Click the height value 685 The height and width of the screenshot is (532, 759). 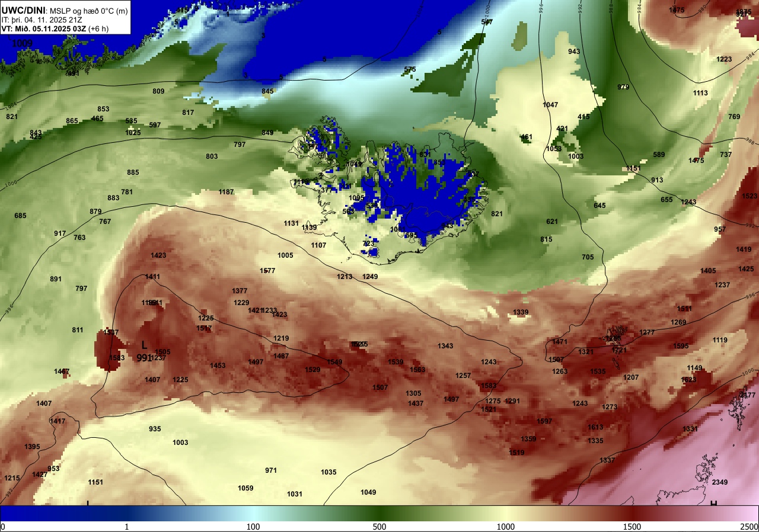click(20, 216)
